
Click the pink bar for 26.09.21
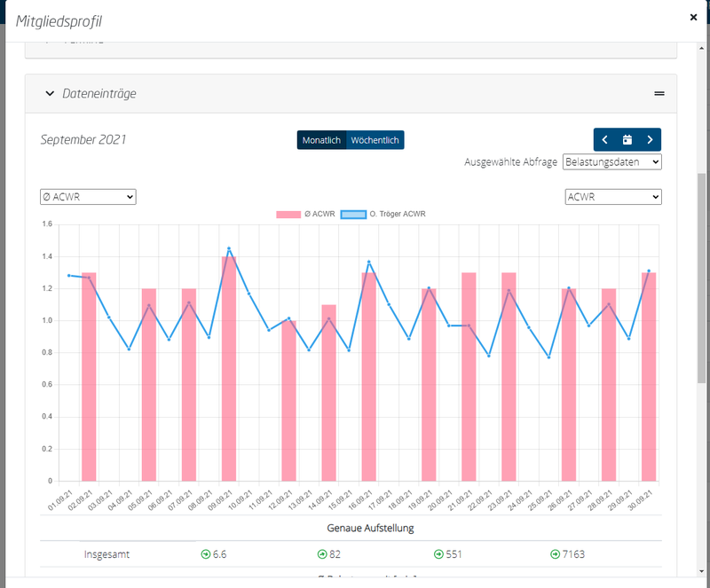tap(569, 385)
